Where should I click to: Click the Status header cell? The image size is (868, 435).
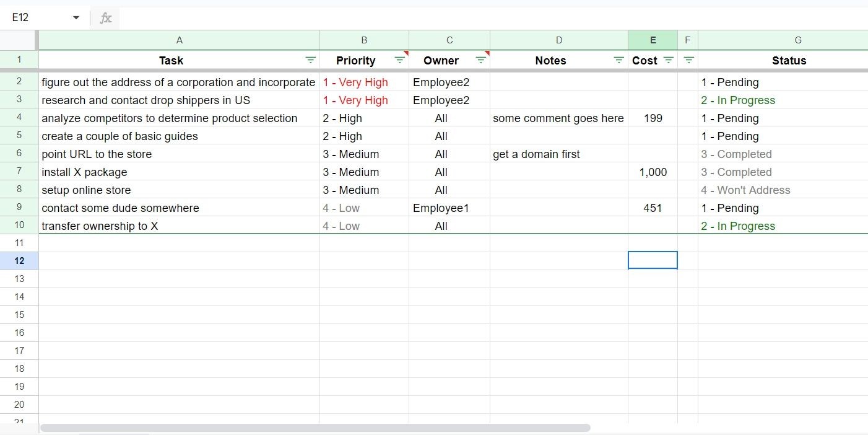[x=783, y=60]
